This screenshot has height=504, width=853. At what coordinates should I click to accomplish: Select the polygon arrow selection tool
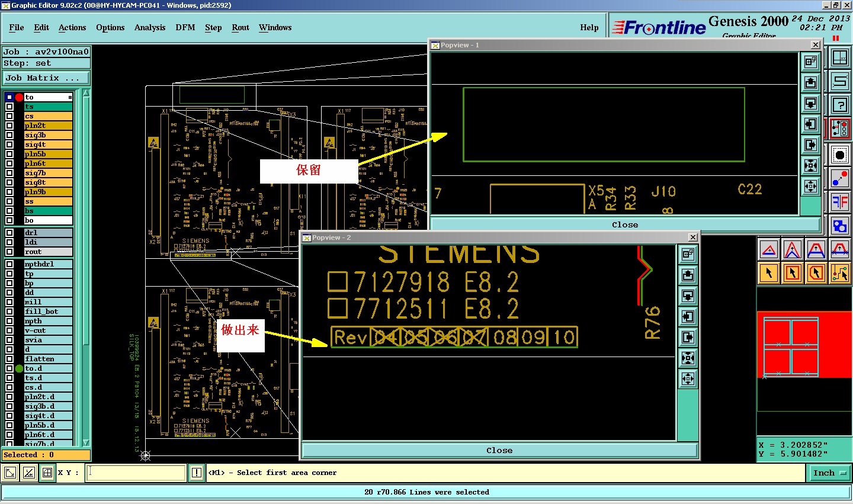pyautogui.click(x=816, y=273)
